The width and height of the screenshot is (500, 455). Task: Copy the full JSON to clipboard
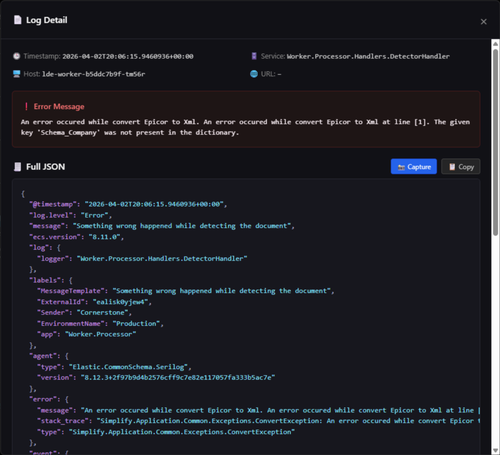(x=461, y=166)
